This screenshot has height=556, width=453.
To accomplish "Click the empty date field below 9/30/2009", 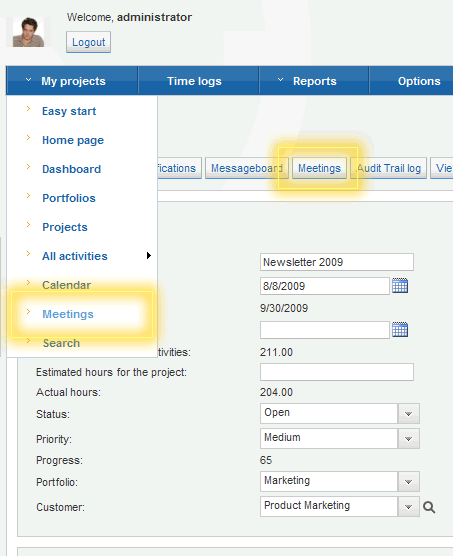I will pos(325,330).
